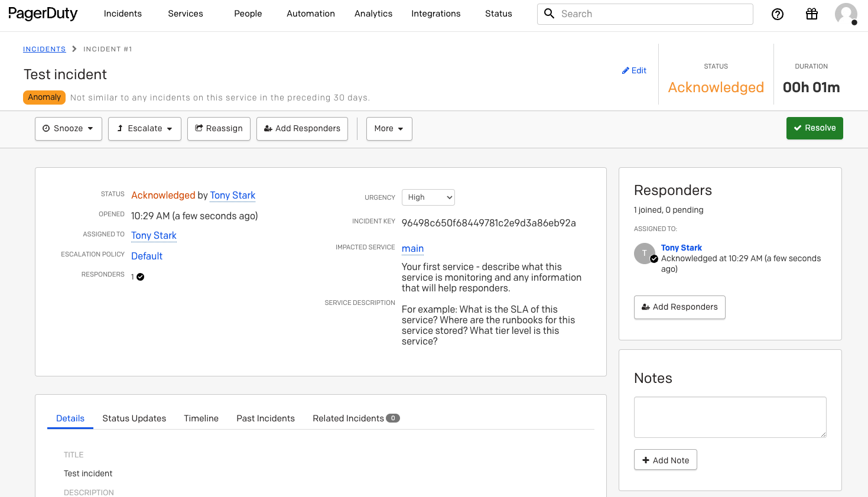Open the More actions dropdown
The width and height of the screenshot is (868, 497).
tap(389, 128)
